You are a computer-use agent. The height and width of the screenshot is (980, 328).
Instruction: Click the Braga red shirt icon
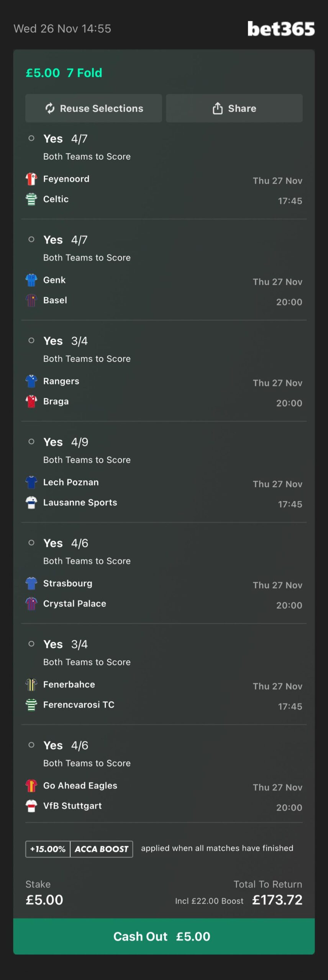31,401
